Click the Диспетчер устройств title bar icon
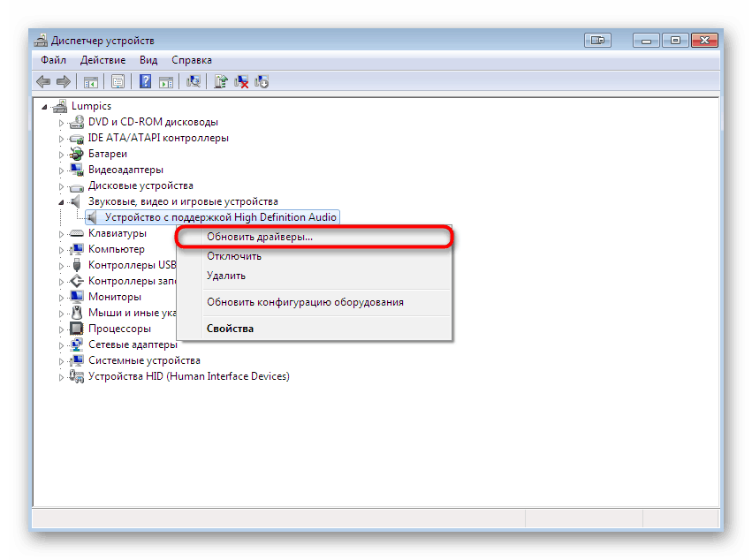This screenshot has height=560, width=752. (41, 41)
